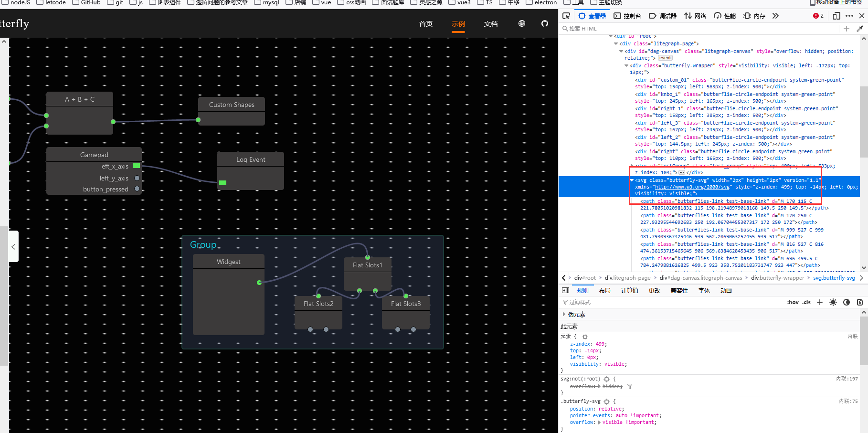The width and height of the screenshot is (868, 433).
Task: Click the globe language icon in the header
Action: pos(521,23)
